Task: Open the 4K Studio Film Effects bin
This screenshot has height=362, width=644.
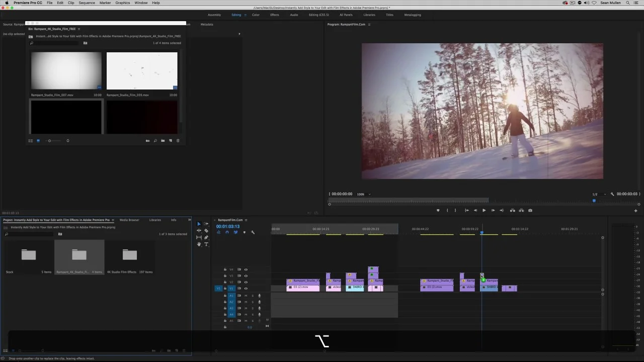Action: tap(129, 255)
